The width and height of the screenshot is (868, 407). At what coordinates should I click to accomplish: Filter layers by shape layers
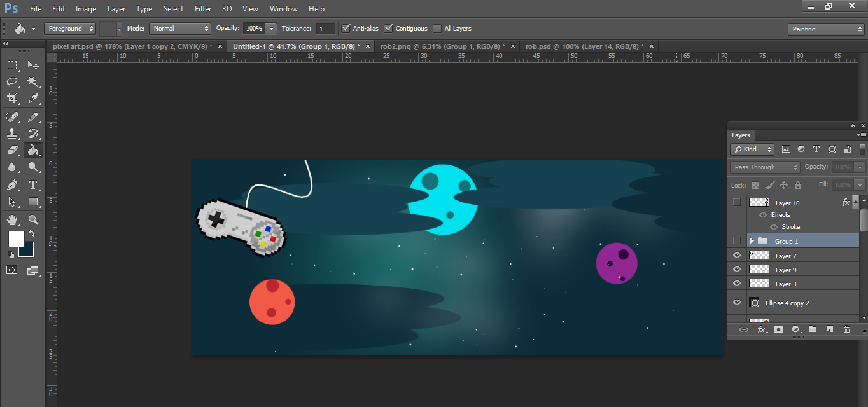pos(832,149)
